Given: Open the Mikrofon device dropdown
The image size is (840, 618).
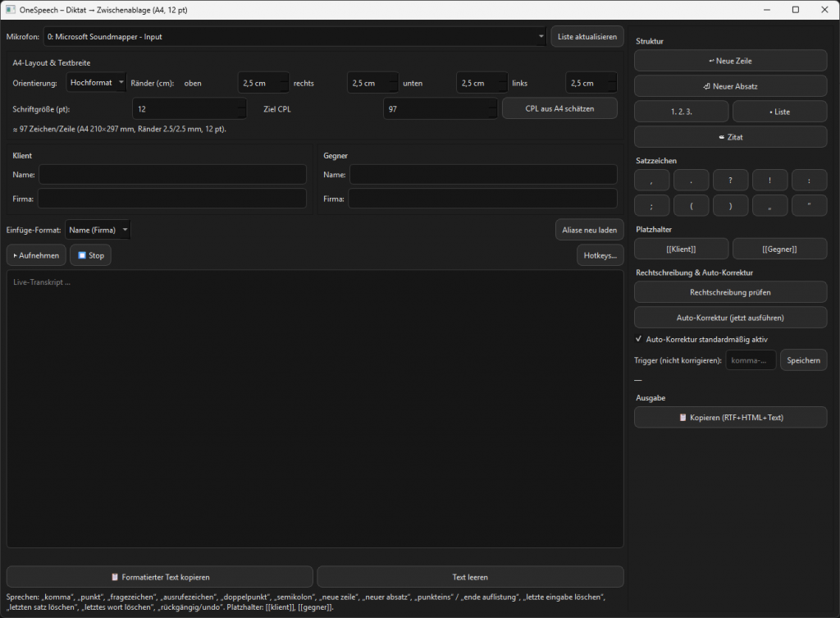Looking at the screenshot, I should (x=295, y=37).
